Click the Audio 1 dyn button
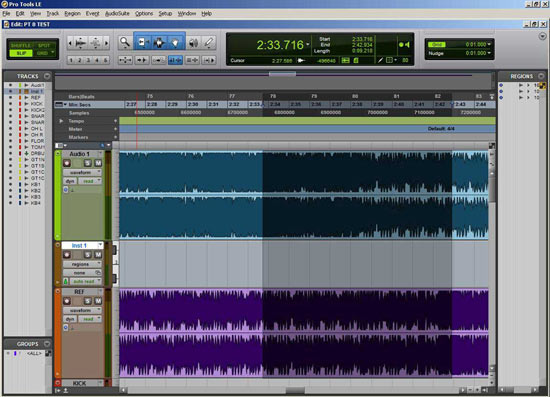 tap(70, 181)
